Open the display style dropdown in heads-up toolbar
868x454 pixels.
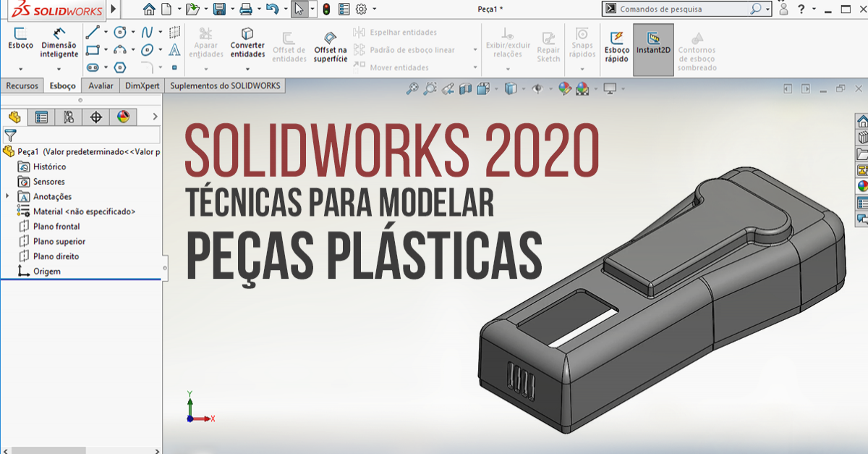523,88
